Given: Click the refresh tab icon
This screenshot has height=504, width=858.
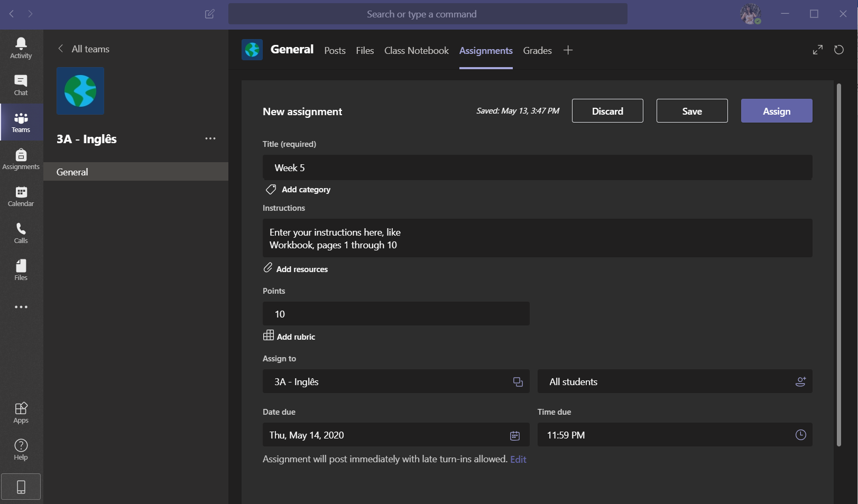Looking at the screenshot, I should pos(839,50).
